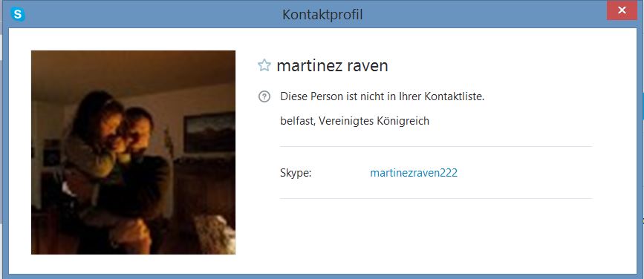Click the question mark contact status icon

tap(264, 96)
